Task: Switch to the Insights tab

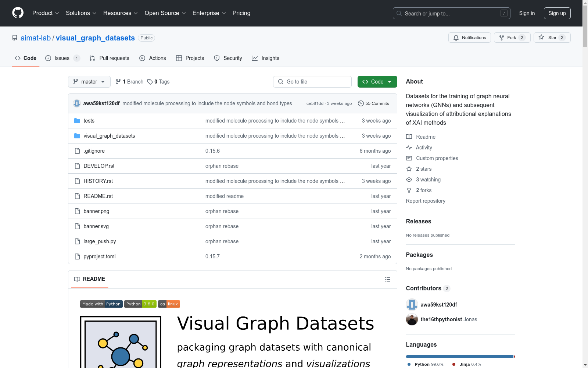Action: [266, 58]
